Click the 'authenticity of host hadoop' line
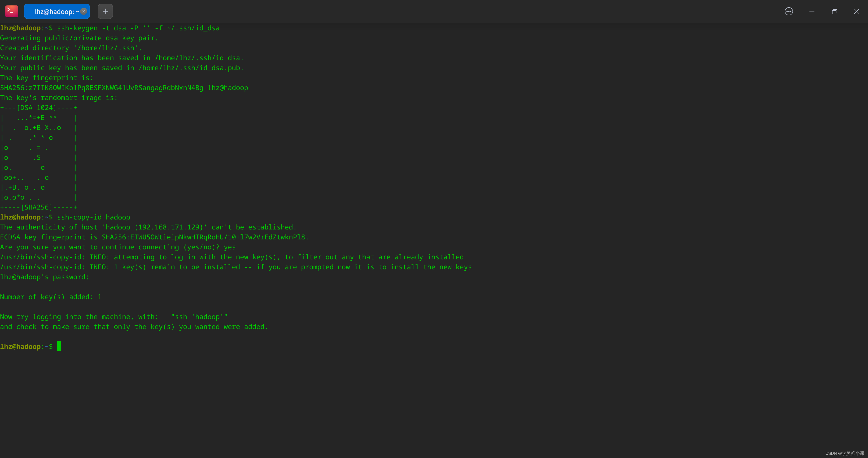Screen dimensions: 868x458 pos(148,227)
